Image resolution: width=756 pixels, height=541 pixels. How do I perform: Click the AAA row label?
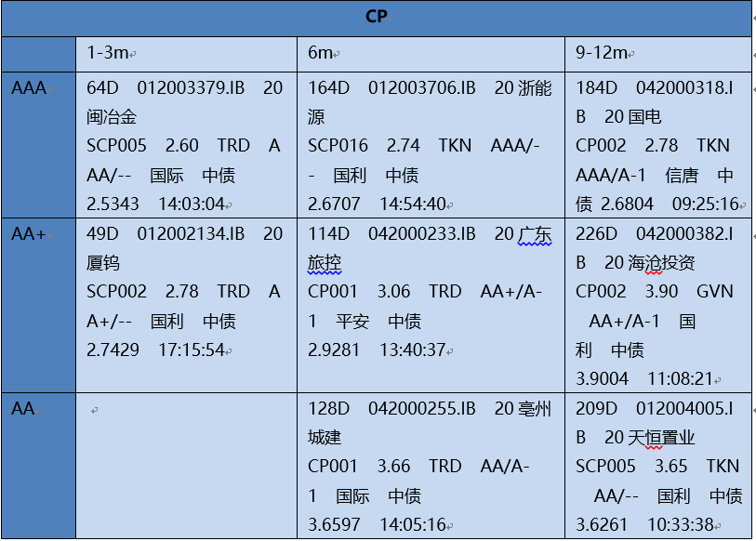29,87
